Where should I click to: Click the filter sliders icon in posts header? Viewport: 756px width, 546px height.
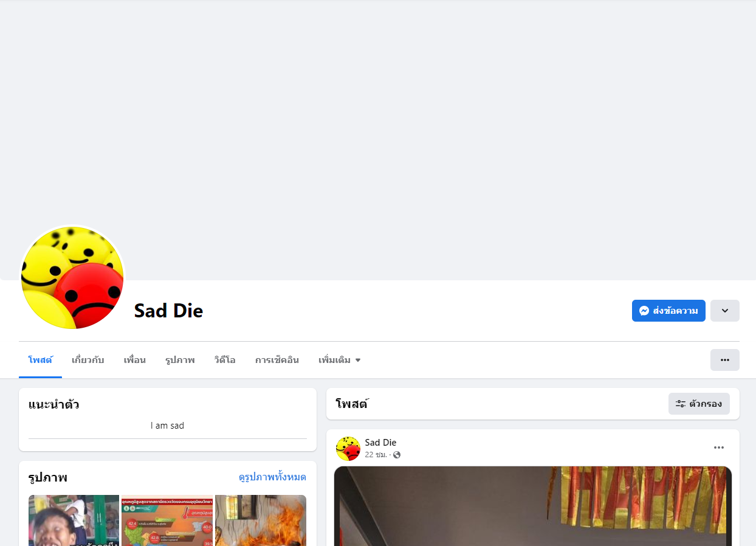681,404
